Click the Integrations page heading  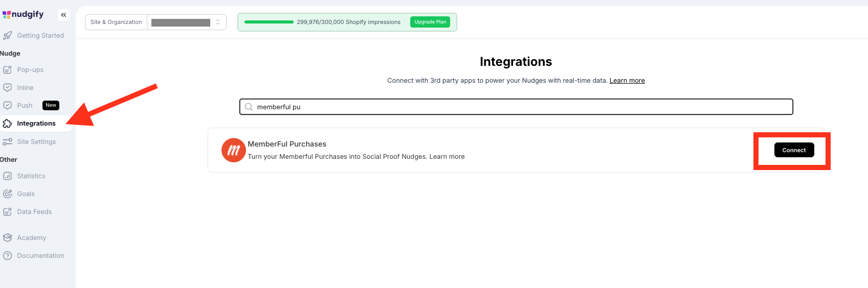tap(516, 62)
